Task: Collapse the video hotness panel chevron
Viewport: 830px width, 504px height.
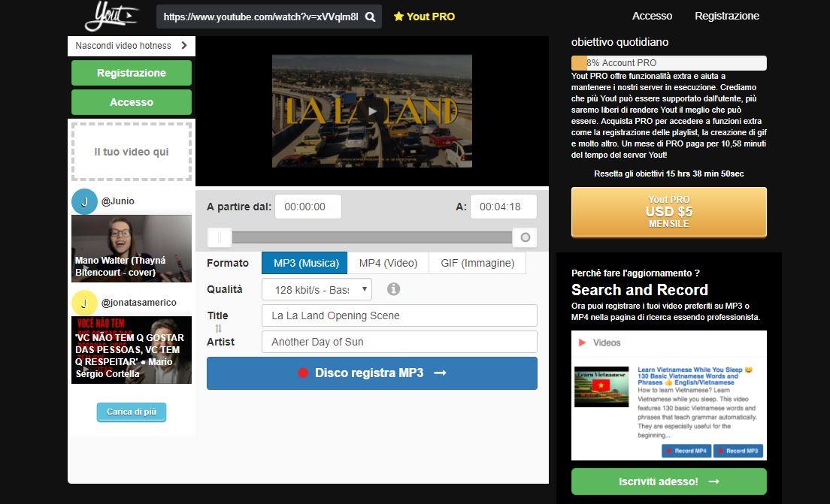Action: tap(184, 46)
